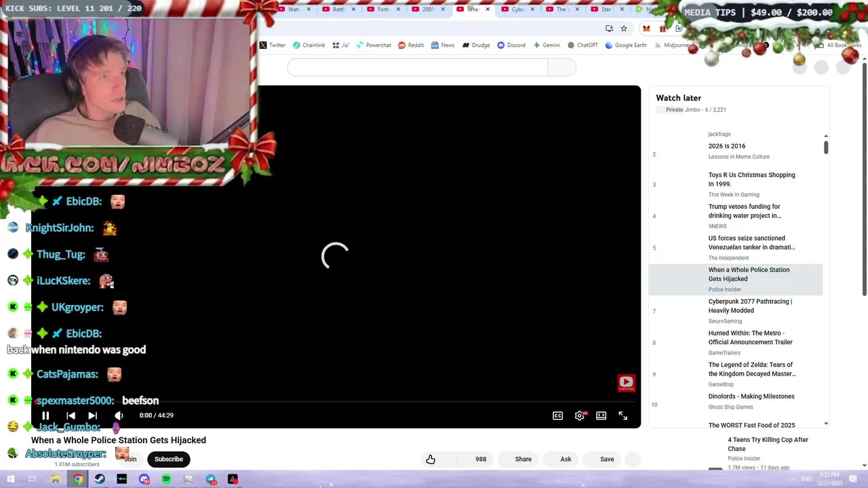Pause the video with the pause button

[45, 415]
